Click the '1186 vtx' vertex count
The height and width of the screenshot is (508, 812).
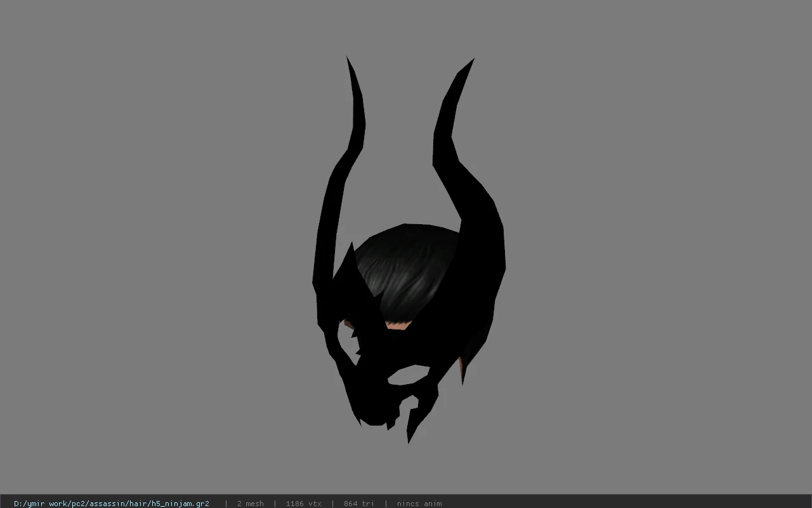click(x=303, y=504)
